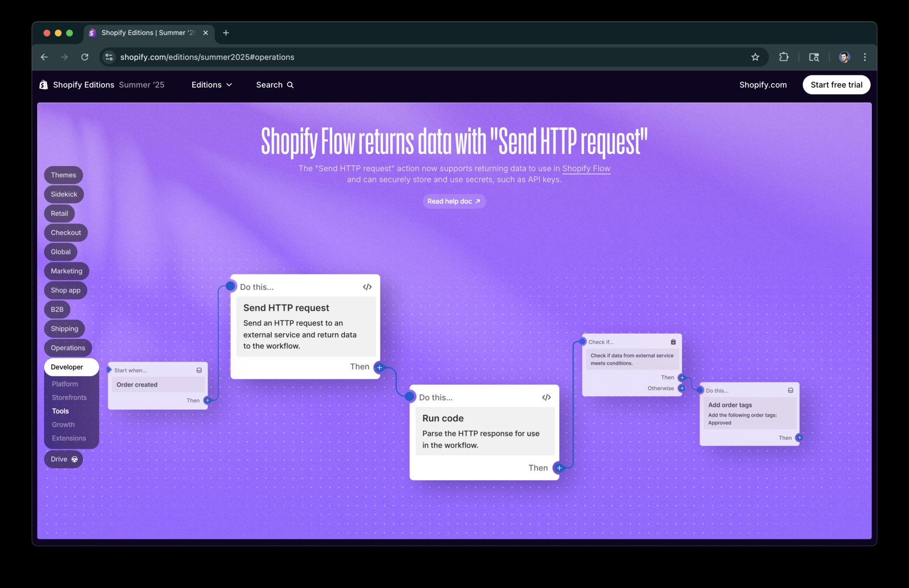Navigate to the Checkout section
This screenshot has height=588, width=909.
coord(66,233)
